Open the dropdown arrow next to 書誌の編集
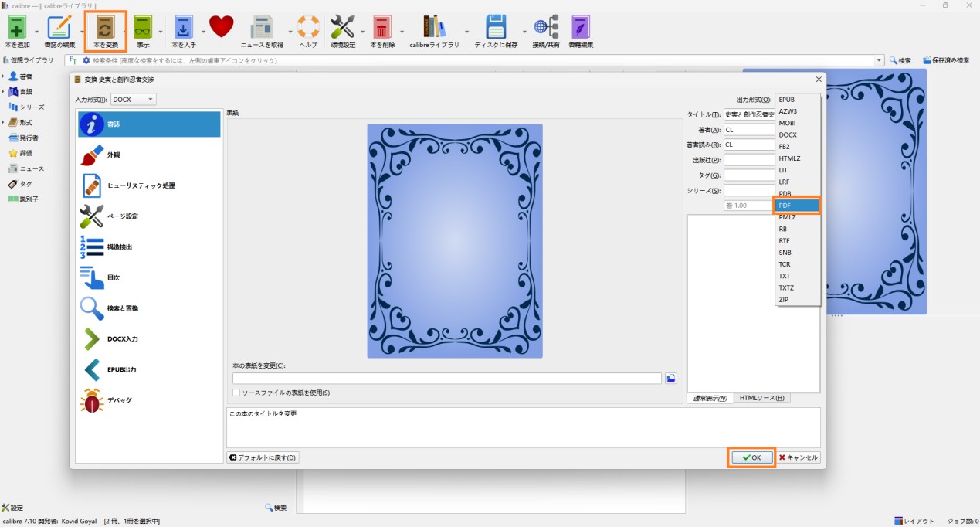Viewport: 980px width, 527px height. coord(81,32)
